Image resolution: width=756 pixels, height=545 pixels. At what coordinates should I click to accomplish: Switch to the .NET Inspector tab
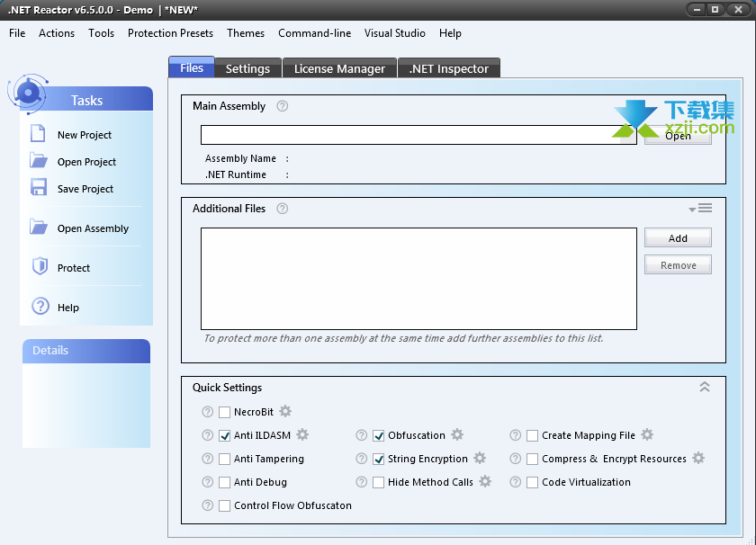pos(448,68)
